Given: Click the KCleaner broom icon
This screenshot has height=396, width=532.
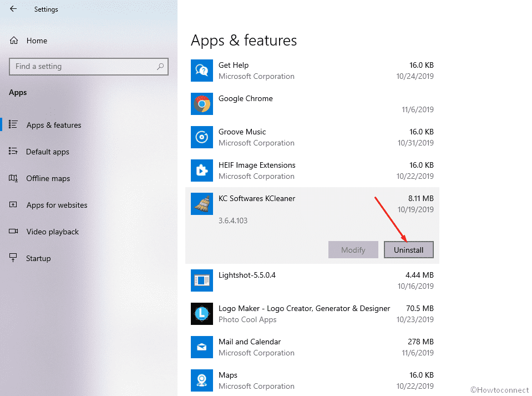Looking at the screenshot, I should click(x=202, y=204).
